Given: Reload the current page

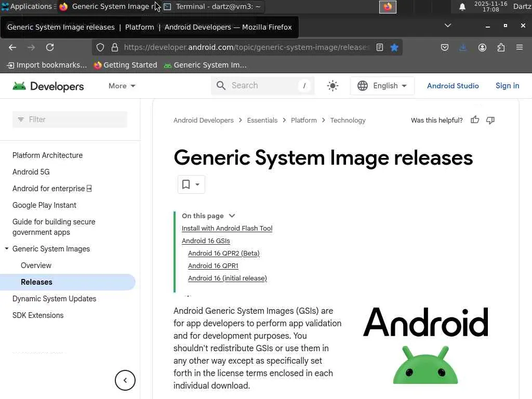Looking at the screenshot, I should [x=50, y=47].
